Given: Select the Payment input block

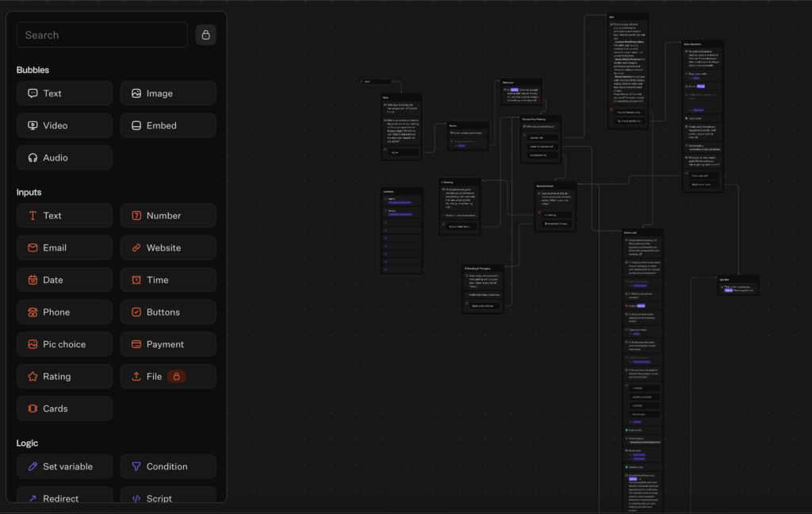Looking at the screenshot, I should click(x=168, y=344).
